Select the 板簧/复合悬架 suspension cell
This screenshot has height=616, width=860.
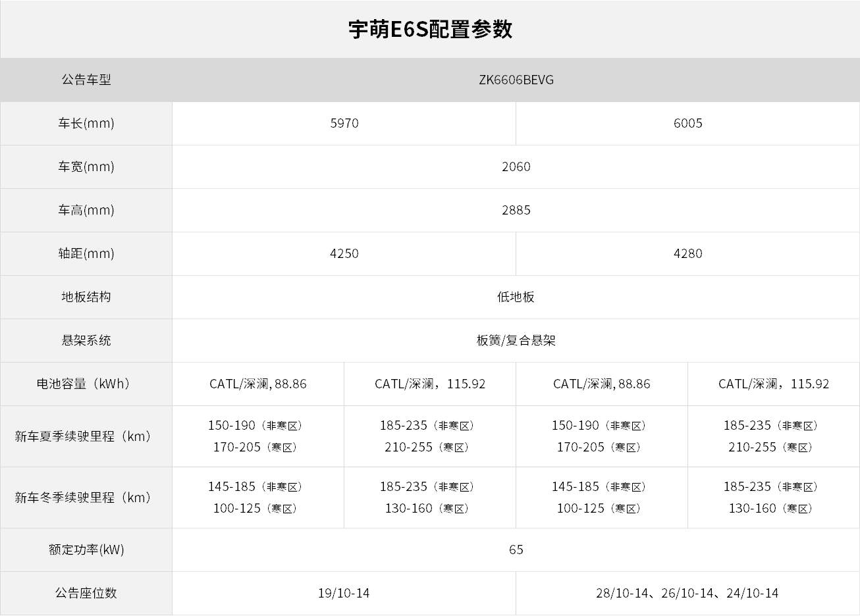[516, 340]
